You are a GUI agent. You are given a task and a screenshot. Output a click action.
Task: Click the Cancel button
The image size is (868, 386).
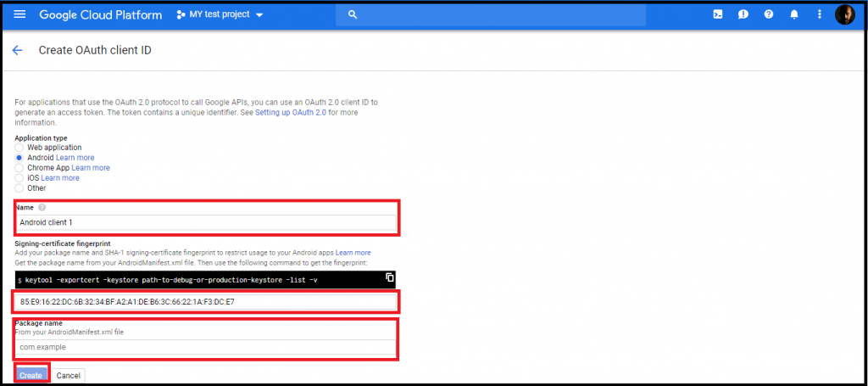69,376
